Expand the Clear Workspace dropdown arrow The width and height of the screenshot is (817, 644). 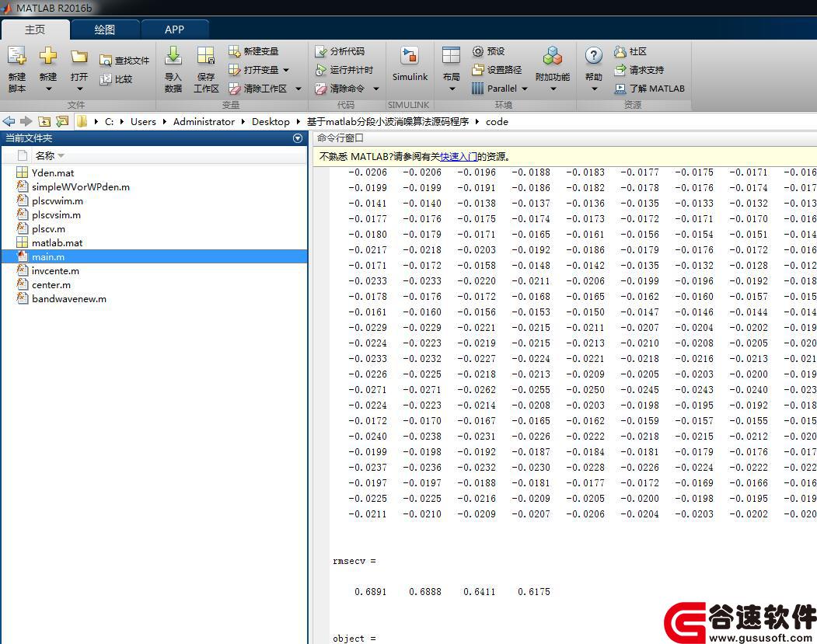coord(299,89)
